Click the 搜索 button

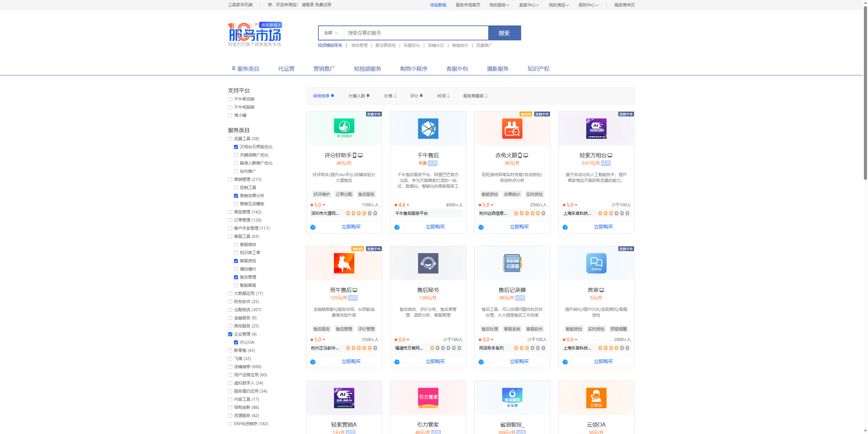pyautogui.click(x=505, y=33)
